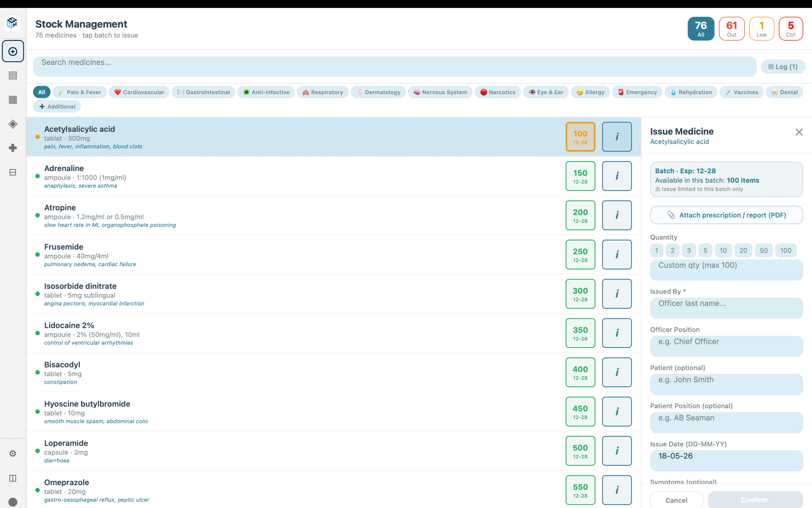
Task: Open info for Omeprazole
Action: point(617,490)
